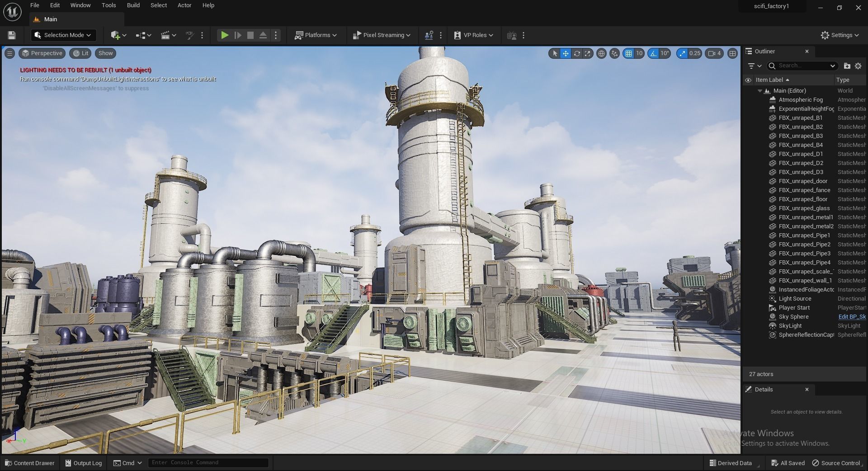Collapse the Main (Editor) tree node
This screenshot has height=471, width=868.
point(760,91)
